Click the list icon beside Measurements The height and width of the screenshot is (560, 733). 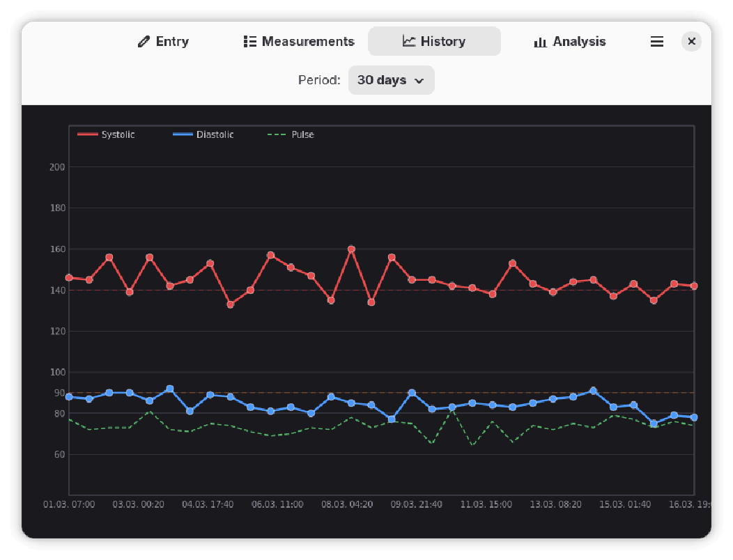(250, 42)
